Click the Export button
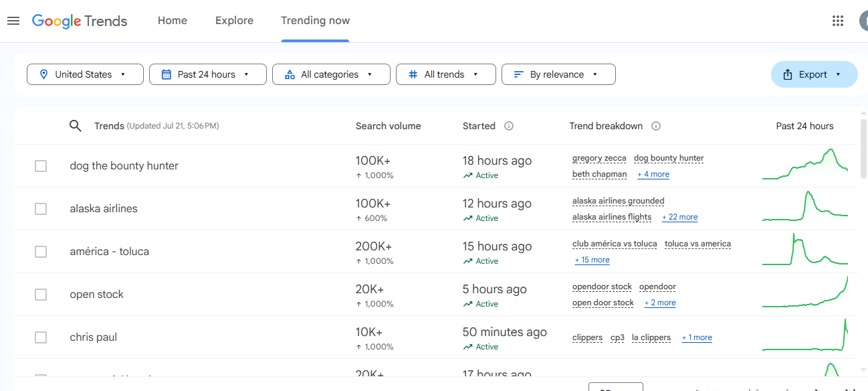 (814, 74)
